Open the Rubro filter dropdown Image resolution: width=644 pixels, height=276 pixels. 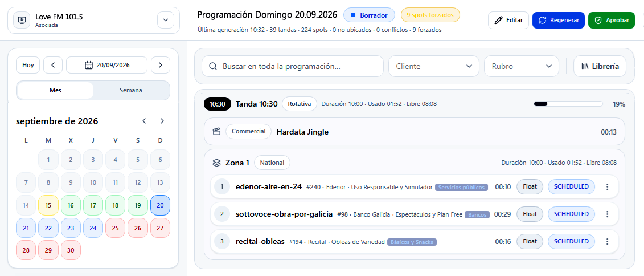pyautogui.click(x=522, y=66)
